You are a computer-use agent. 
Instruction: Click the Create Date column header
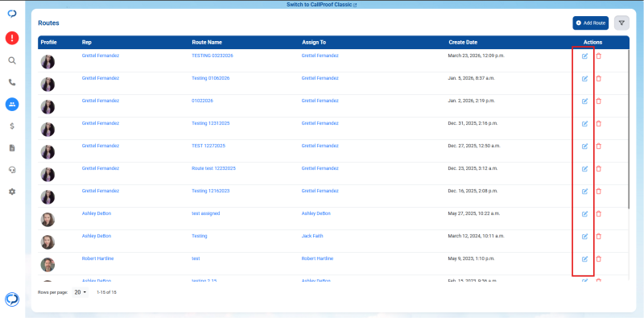click(x=463, y=43)
